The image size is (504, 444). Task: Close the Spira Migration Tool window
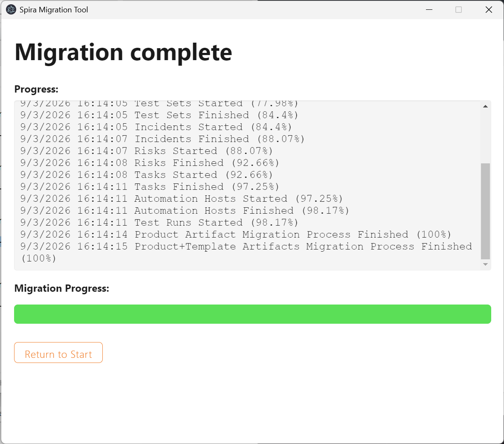click(x=489, y=10)
